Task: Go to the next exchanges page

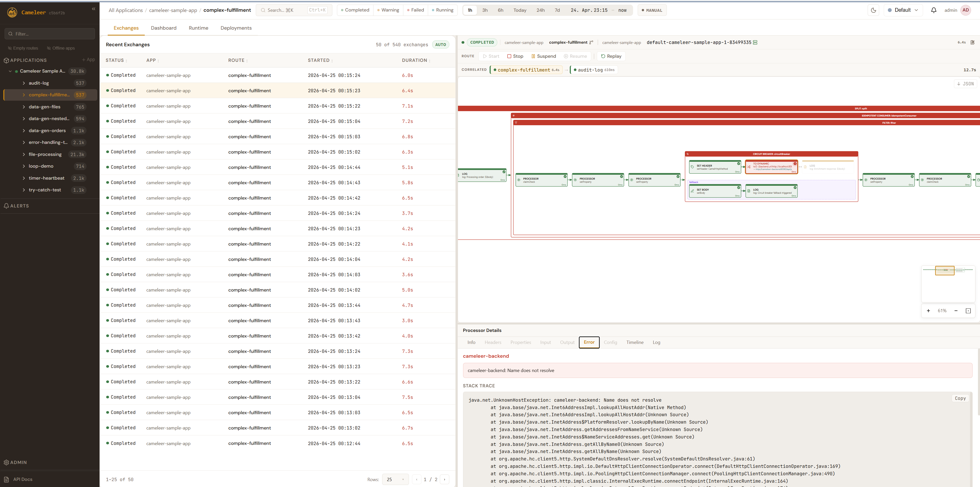Action: click(445, 479)
